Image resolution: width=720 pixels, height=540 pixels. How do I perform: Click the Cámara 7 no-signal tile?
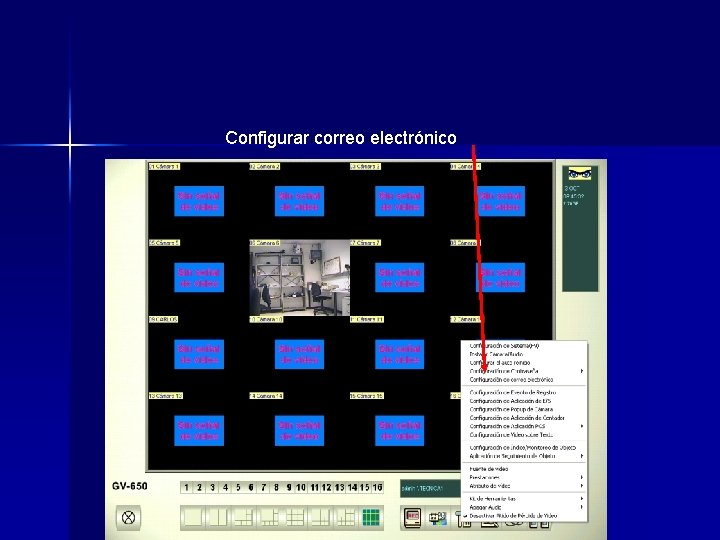point(400,278)
